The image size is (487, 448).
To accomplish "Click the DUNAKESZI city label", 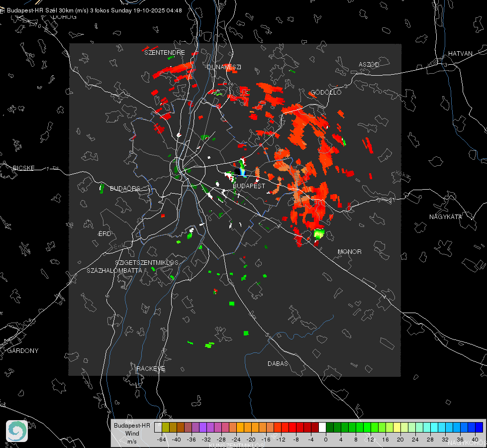I will click(224, 67).
